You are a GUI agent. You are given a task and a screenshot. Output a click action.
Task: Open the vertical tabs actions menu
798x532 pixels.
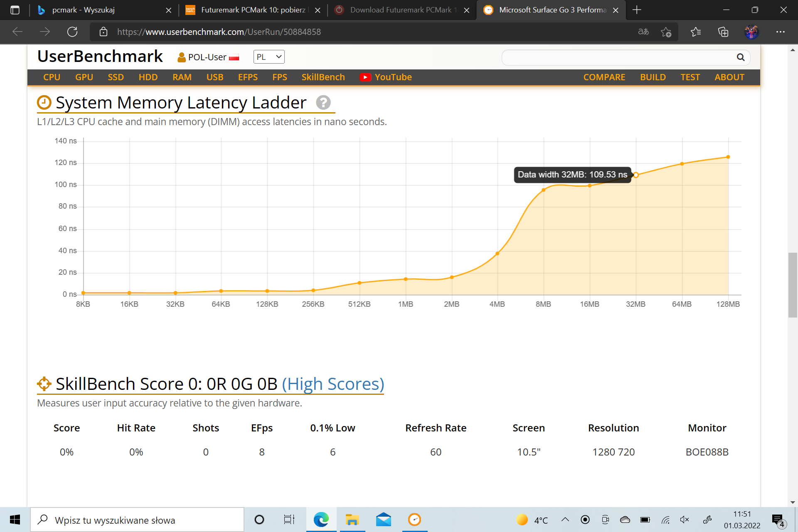click(x=15, y=10)
